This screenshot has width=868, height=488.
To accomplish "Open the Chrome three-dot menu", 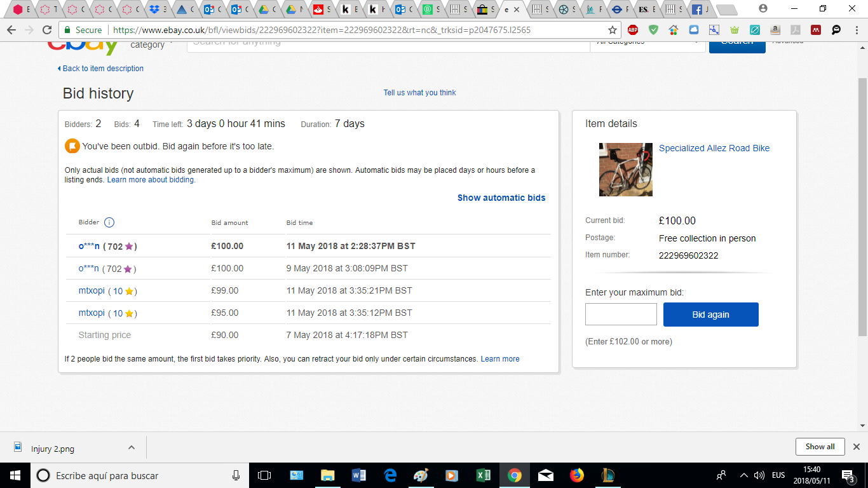I will (856, 30).
